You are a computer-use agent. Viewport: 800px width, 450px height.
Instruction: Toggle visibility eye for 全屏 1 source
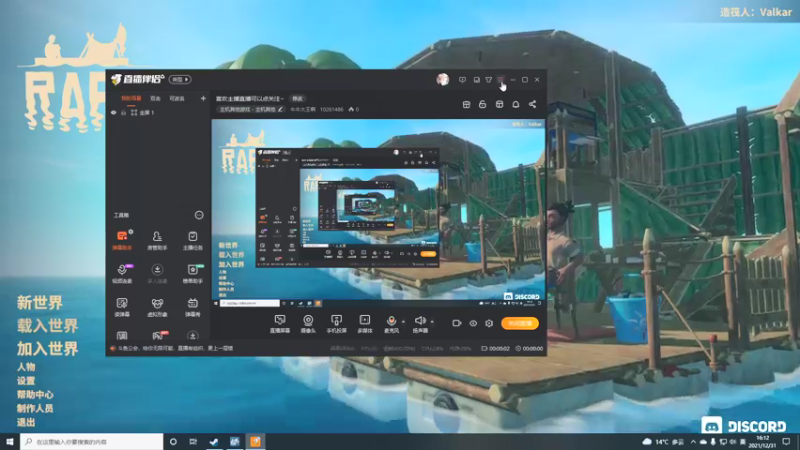coord(114,112)
